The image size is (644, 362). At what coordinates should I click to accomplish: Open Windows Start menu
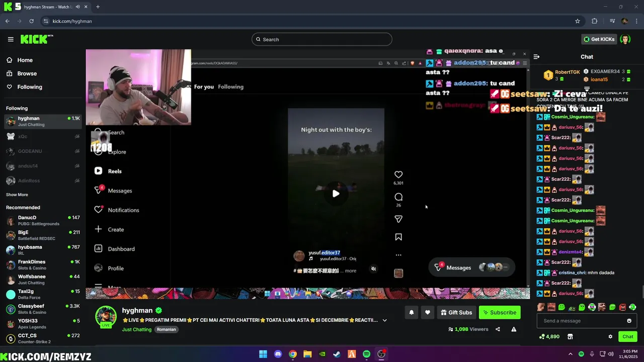click(263, 354)
